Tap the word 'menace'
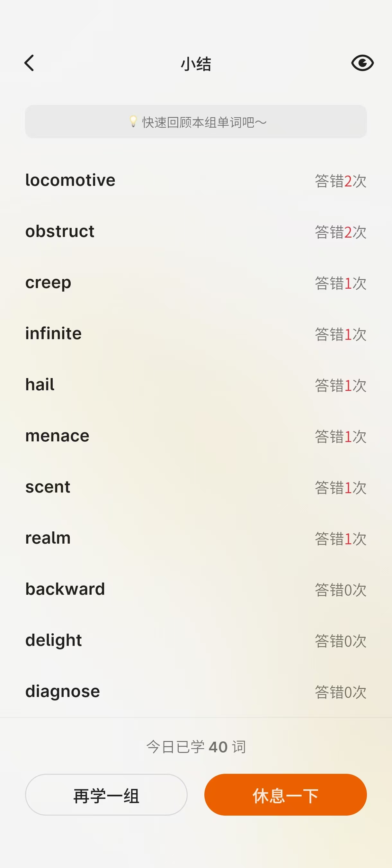The image size is (392, 868). click(57, 436)
